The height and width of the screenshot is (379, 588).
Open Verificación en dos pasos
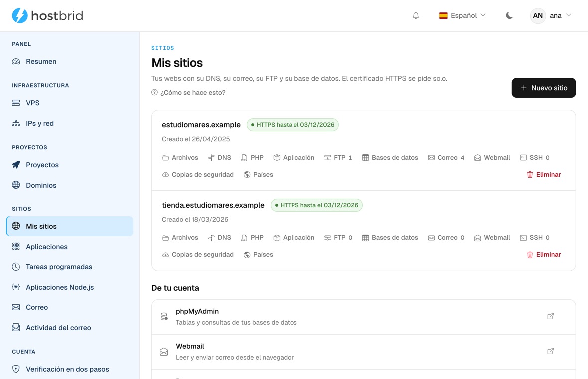(x=70, y=369)
